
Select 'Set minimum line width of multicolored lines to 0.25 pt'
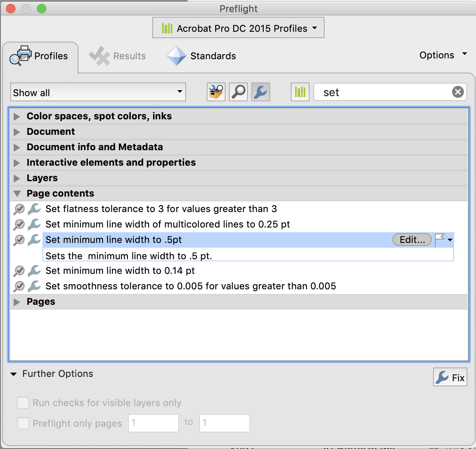[168, 224]
